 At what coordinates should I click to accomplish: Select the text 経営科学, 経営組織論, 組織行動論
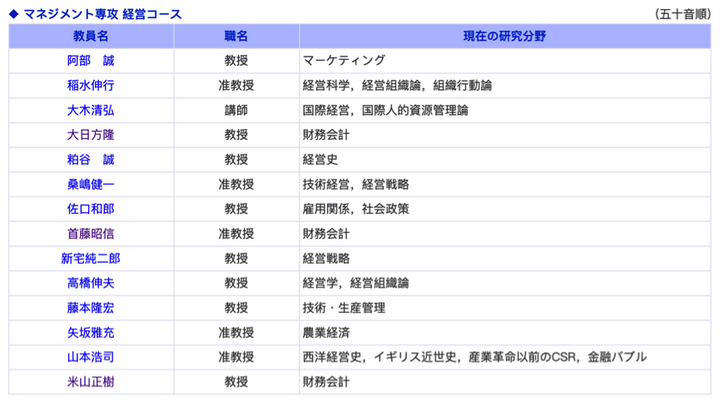pyautogui.click(x=397, y=85)
